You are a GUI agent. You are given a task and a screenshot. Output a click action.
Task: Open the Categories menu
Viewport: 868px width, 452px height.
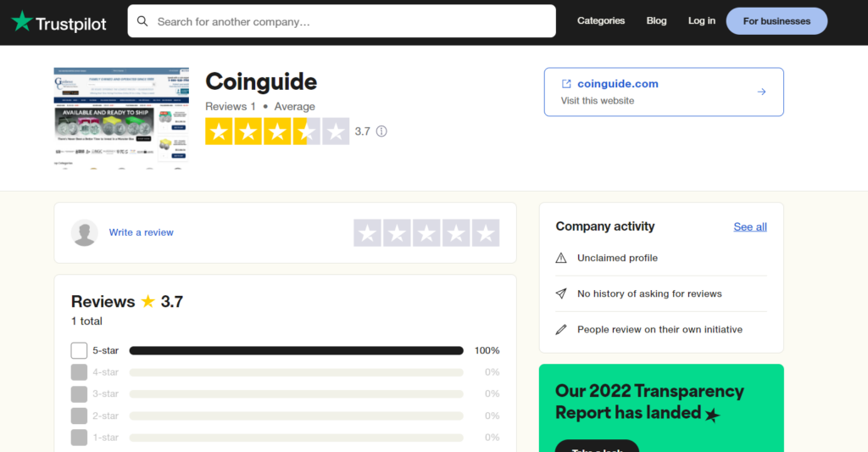(601, 20)
